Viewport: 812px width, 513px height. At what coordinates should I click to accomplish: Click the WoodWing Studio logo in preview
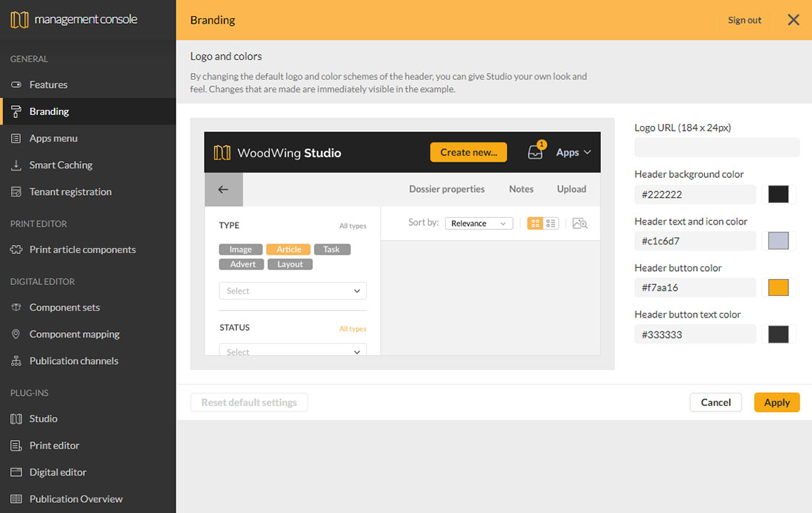click(x=278, y=153)
